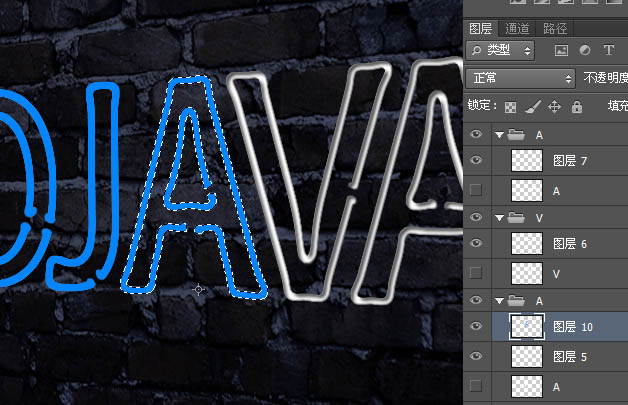
Task: Collapse the V group triangle
Action: [x=499, y=218]
